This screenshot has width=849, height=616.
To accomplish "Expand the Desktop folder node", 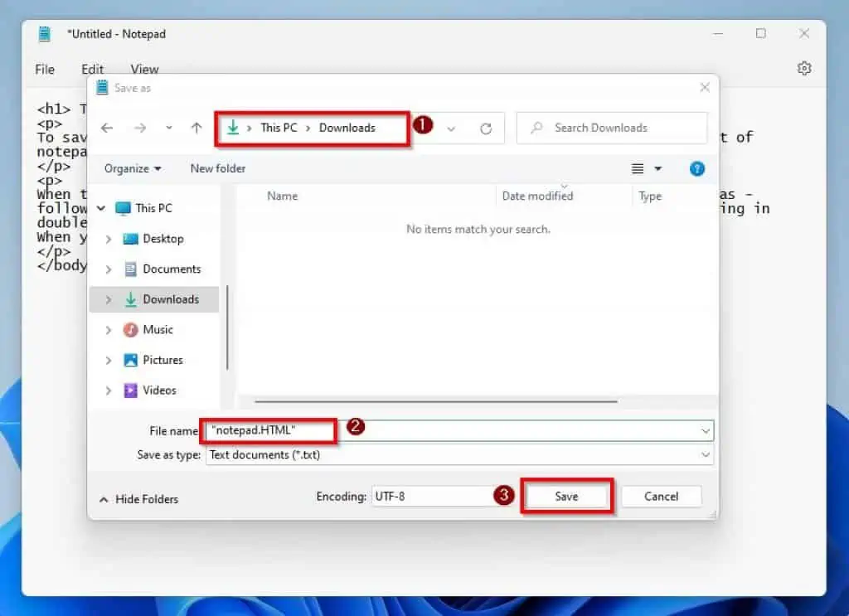I will tap(109, 239).
